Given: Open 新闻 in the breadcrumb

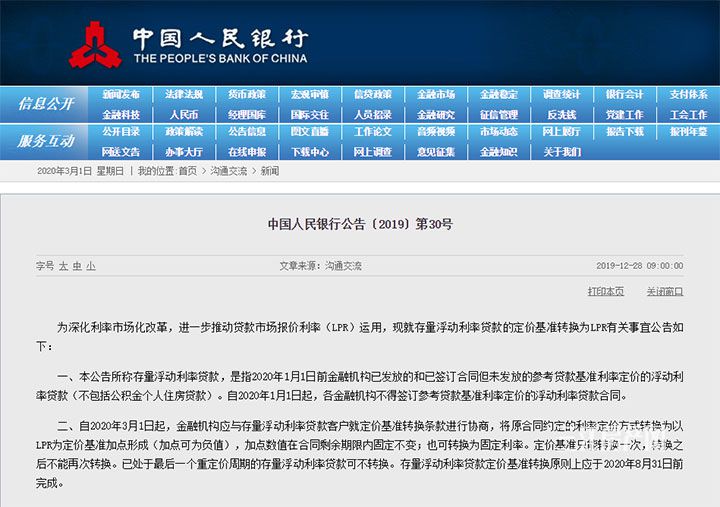Looking at the screenshot, I should click(x=270, y=171).
